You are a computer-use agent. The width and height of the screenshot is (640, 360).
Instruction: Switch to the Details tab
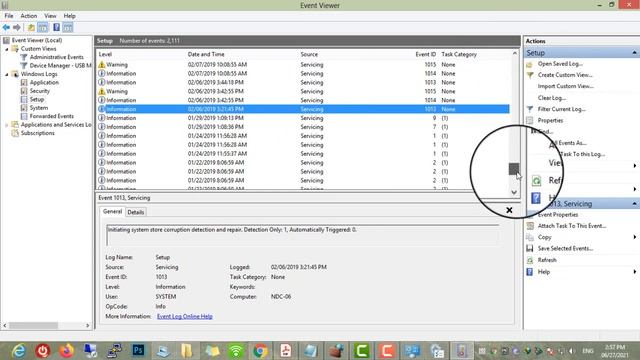pos(136,212)
